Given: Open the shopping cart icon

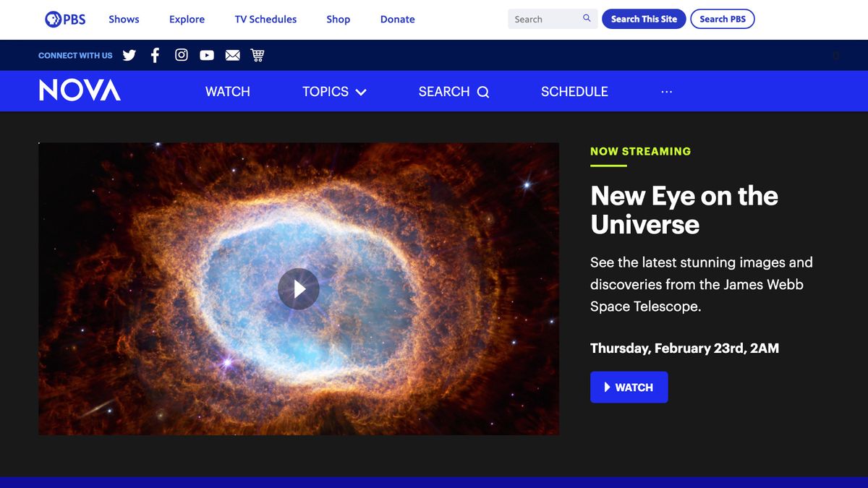Looking at the screenshot, I should 258,55.
